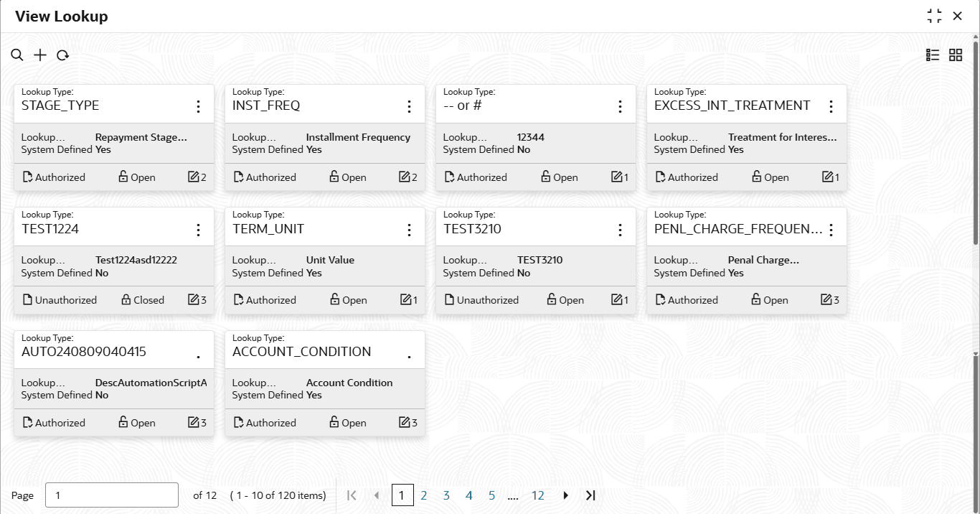Jump to the last page
Image resolution: width=980 pixels, height=514 pixels.
click(x=590, y=495)
